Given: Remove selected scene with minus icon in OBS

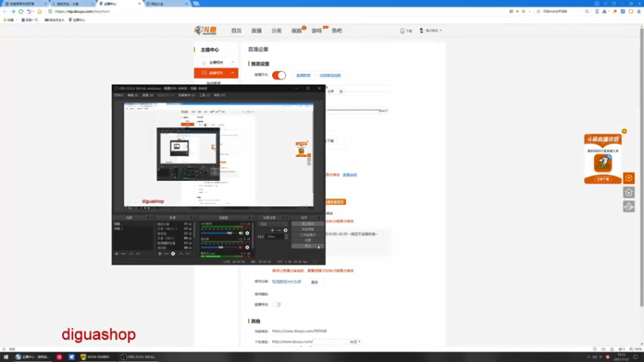Looking at the screenshot, I should (x=123, y=253).
